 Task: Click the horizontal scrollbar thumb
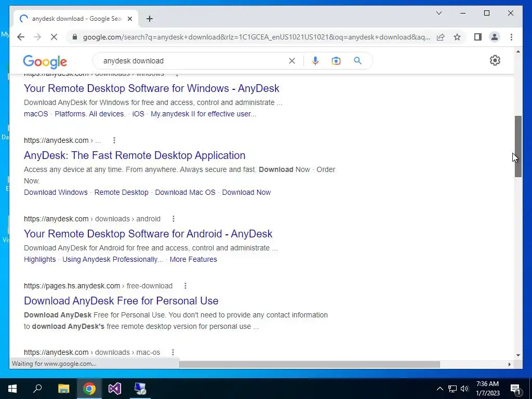[x=310, y=364]
